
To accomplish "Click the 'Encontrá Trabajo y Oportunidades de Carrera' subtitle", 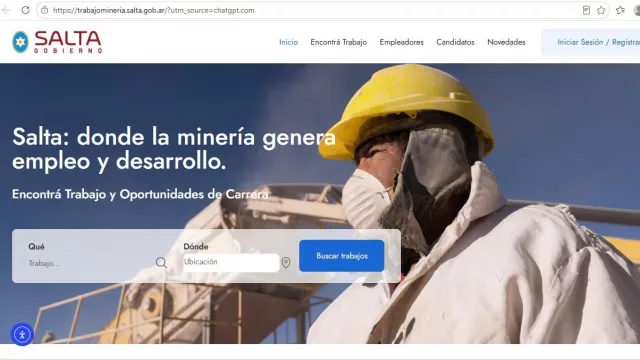I will (x=140, y=194).
